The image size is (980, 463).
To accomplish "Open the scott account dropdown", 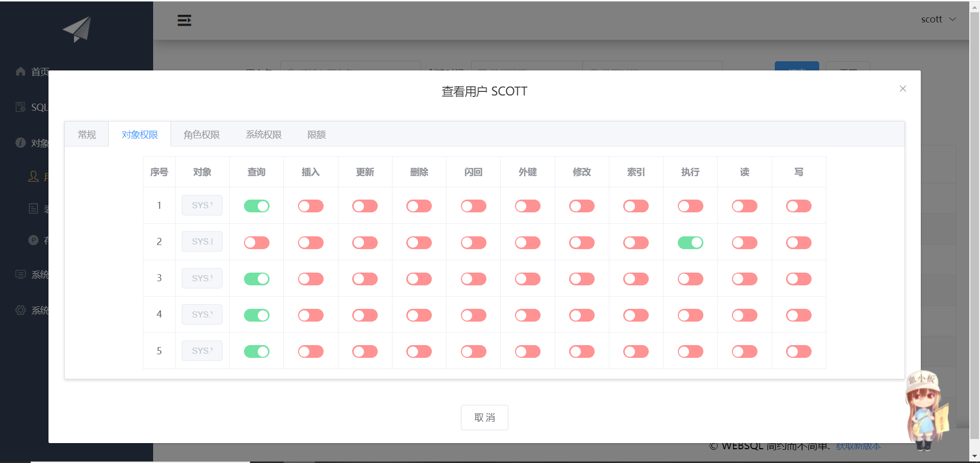I will tap(939, 19).
